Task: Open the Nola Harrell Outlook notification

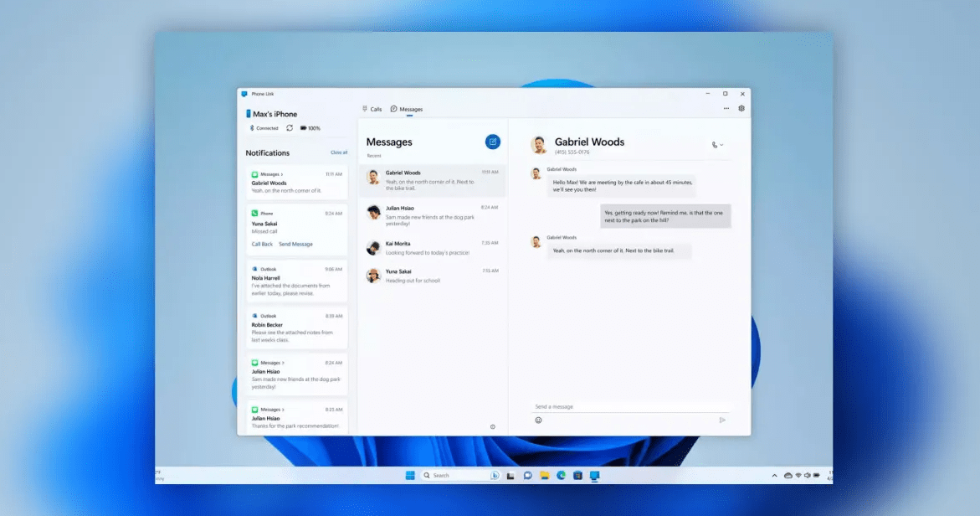Action: point(297,281)
